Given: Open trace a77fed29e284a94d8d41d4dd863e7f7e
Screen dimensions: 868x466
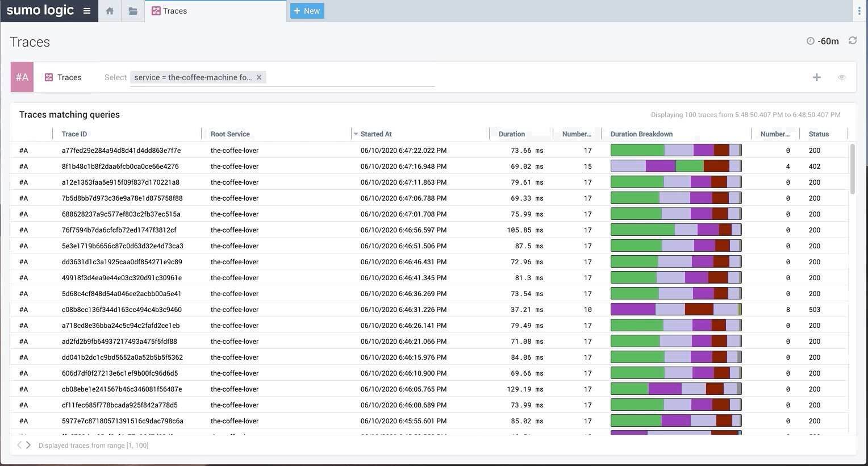Looking at the screenshot, I should pyautogui.click(x=121, y=151).
